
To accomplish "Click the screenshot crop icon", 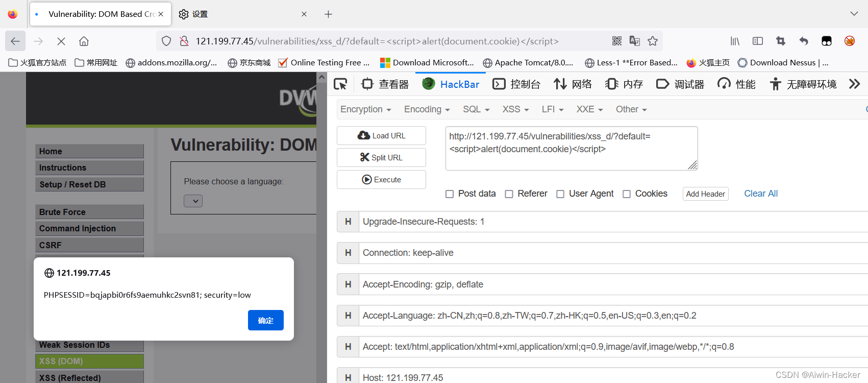I will tap(781, 41).
